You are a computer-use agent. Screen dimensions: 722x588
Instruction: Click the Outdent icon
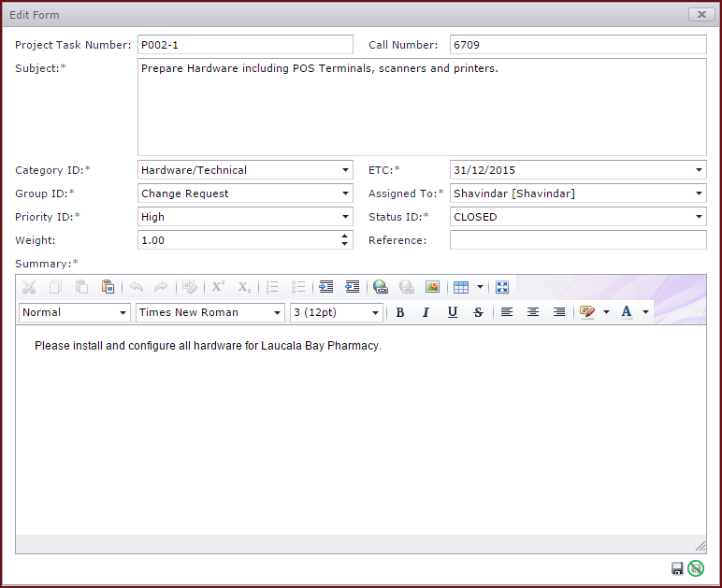pos(353,287)
